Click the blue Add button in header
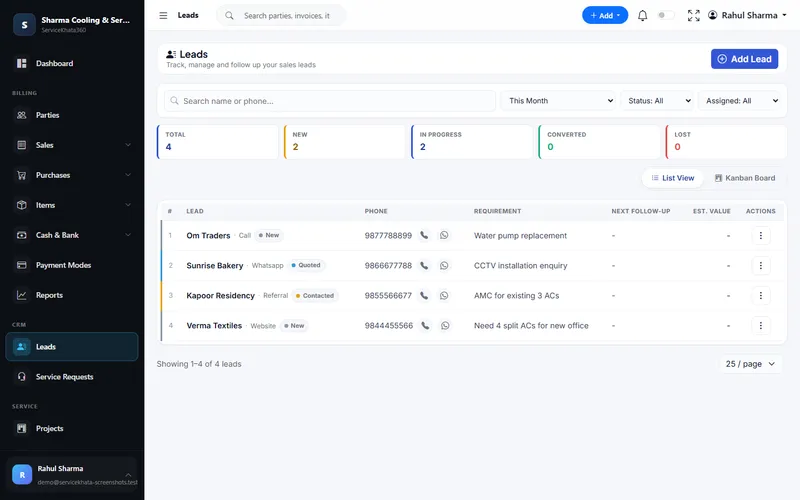 click(605, 15)
